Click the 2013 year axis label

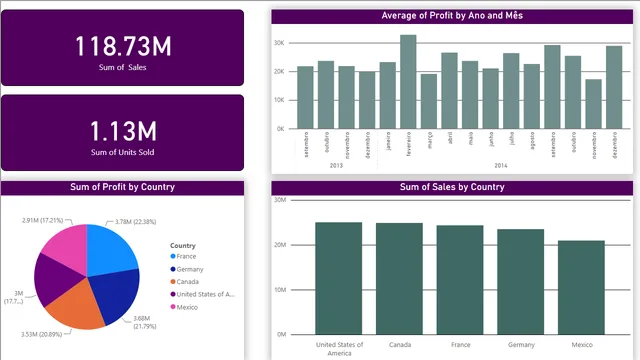click(336, 165)
